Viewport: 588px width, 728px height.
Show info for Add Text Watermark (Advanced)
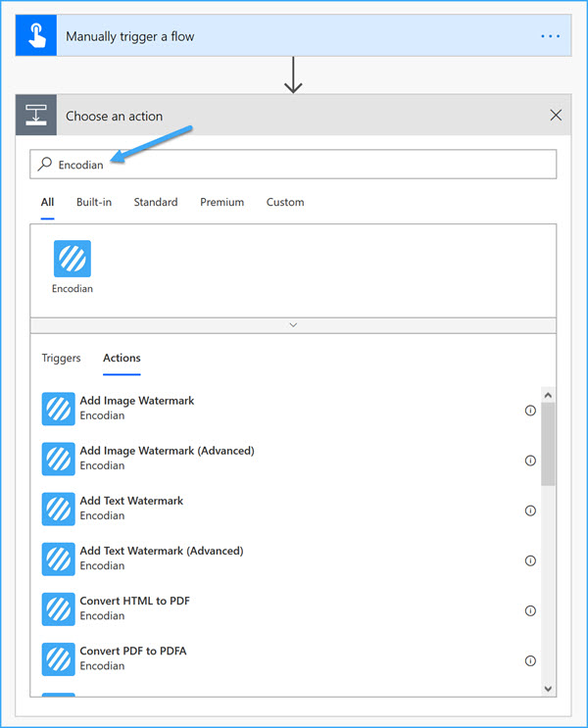(530, 560)
